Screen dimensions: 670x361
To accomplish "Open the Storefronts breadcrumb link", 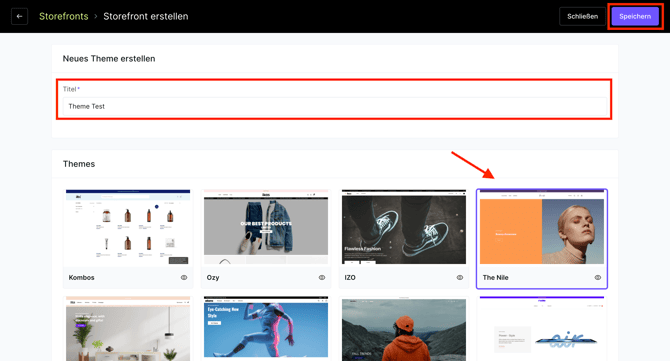I will pyautogui.click(x=64, y=16).
